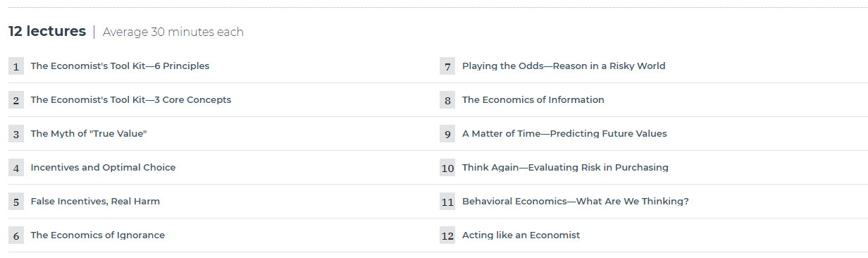Click the number 6 lecture badge
The width and height of the screenshot is (868, 258).
[16, 235]
